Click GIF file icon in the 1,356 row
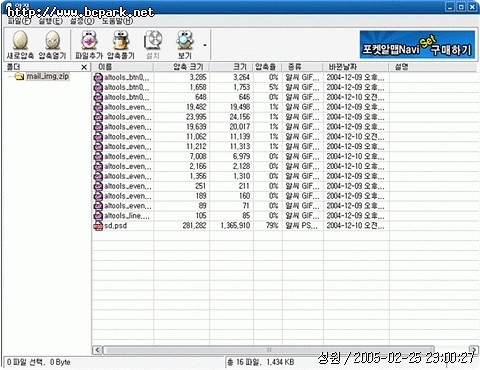480x370 pixels. click(x=98, y=176)
